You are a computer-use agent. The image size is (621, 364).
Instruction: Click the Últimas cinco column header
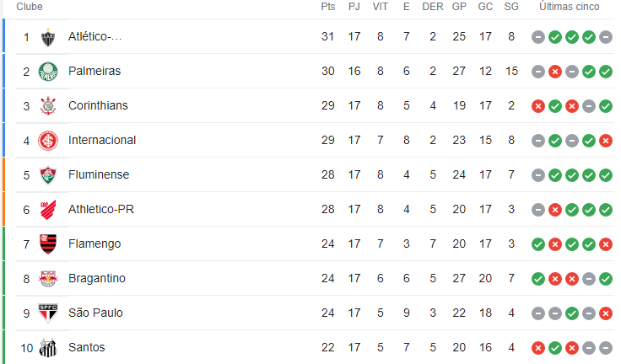[x=570, y=7]
